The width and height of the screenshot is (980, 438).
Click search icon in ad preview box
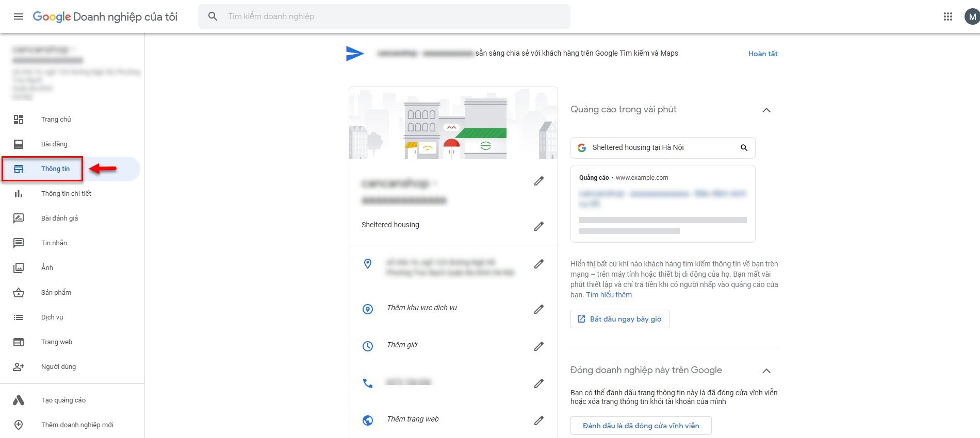[744, 148]
